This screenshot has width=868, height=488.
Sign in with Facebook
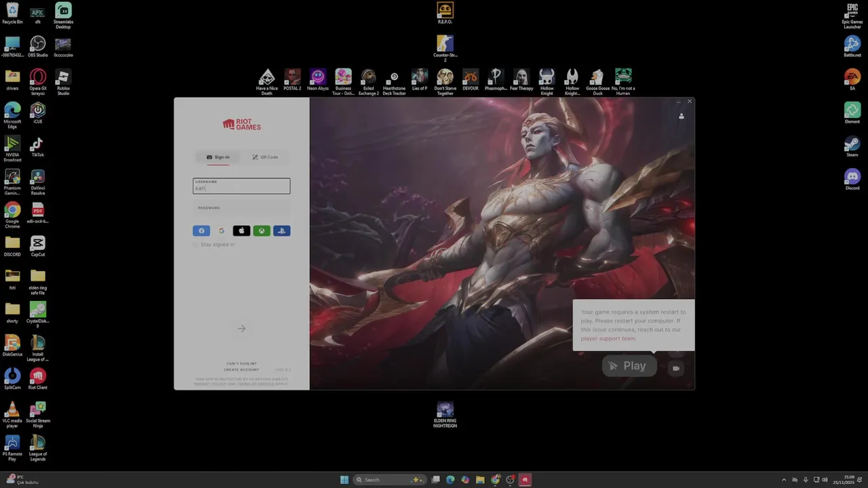pos(201,230)
